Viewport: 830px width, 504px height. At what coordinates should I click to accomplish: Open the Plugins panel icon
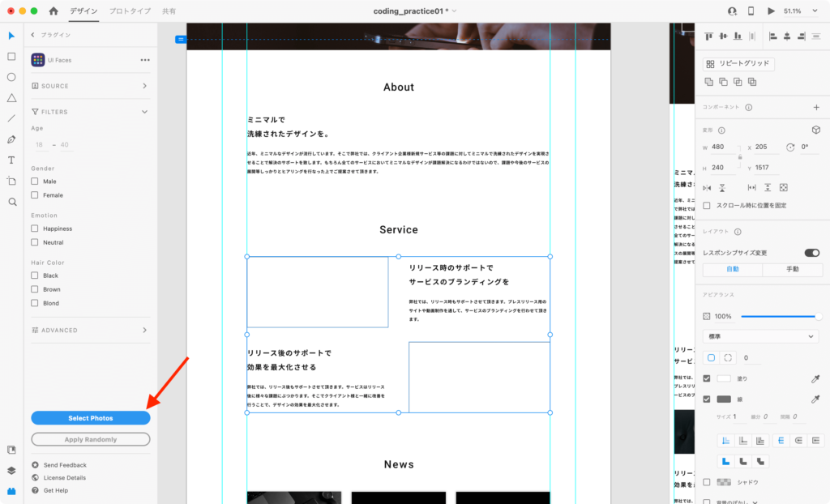click(x=11, y=491)
